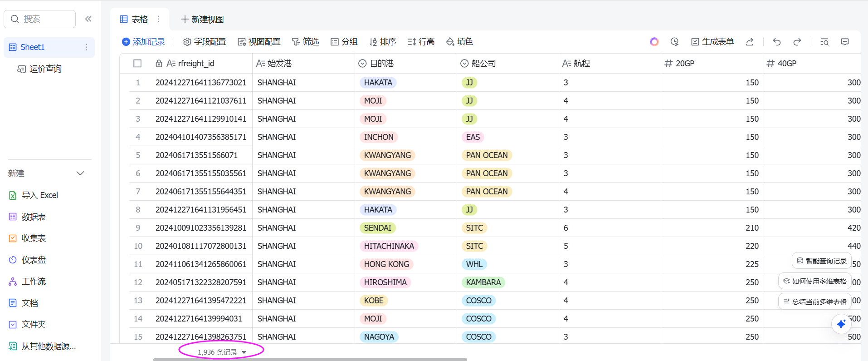Tick the select-all rows checkbox
Viewport: 868px width, 361px height.
tap(137, 64)
